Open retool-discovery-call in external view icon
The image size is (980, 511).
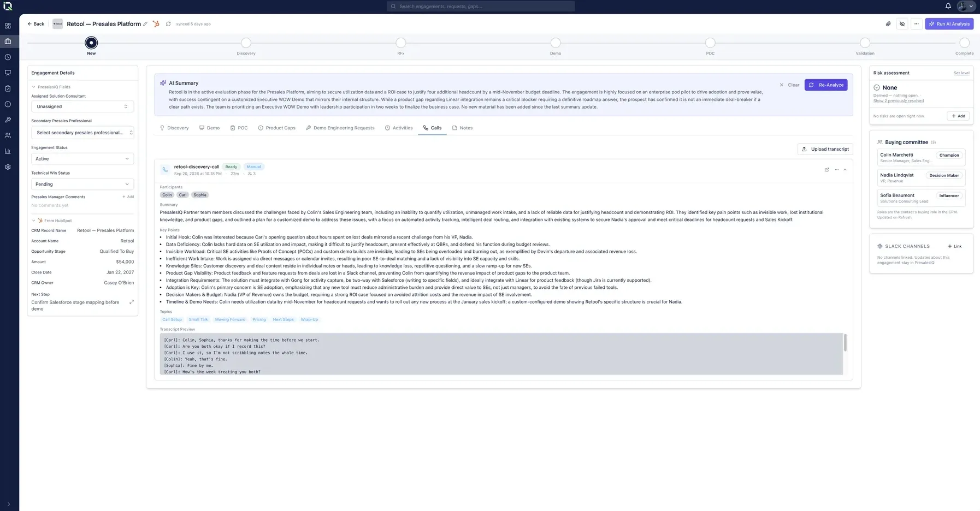pos(826,170)
